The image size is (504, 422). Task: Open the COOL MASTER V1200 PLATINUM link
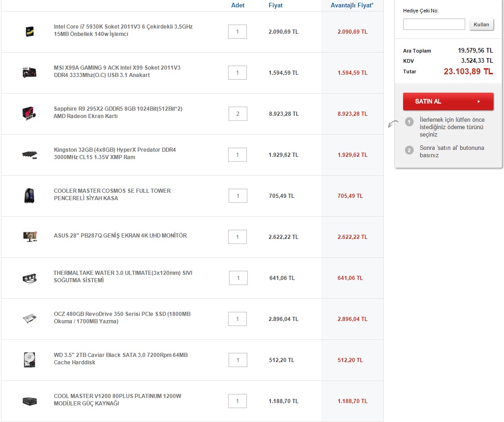(117, 399)
